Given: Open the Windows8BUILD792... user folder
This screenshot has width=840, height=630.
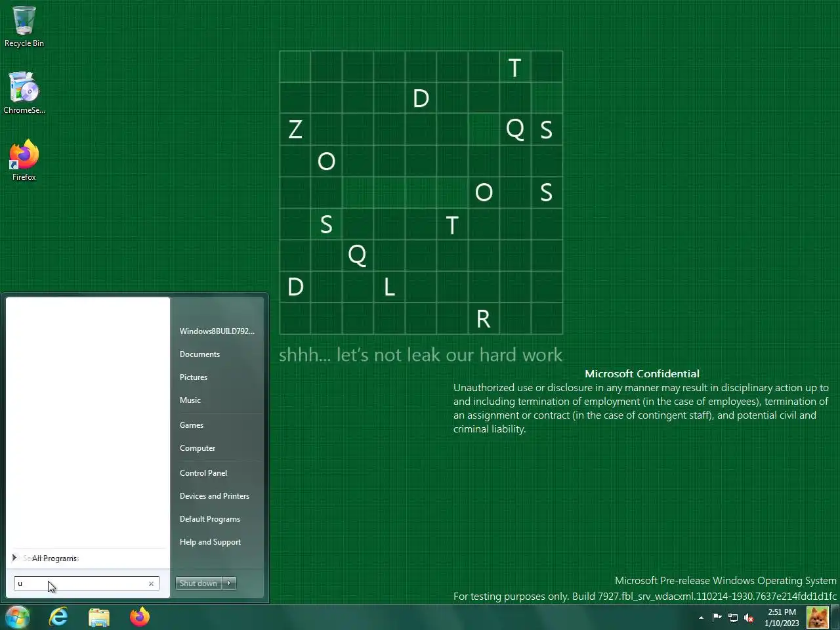Looking at the screenshot, I should click(217, 331).
